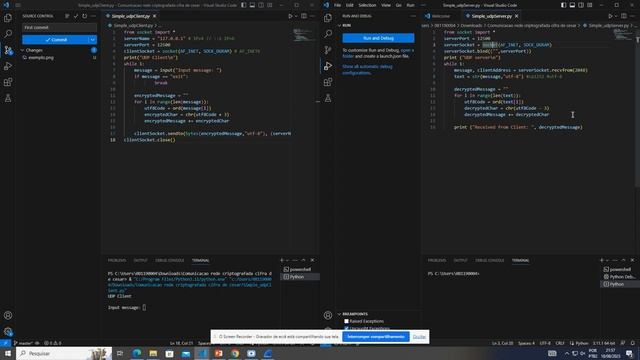640x360 pixels.
Task: Open Search in the right VS Code window
Action: (x=328, y=34)
